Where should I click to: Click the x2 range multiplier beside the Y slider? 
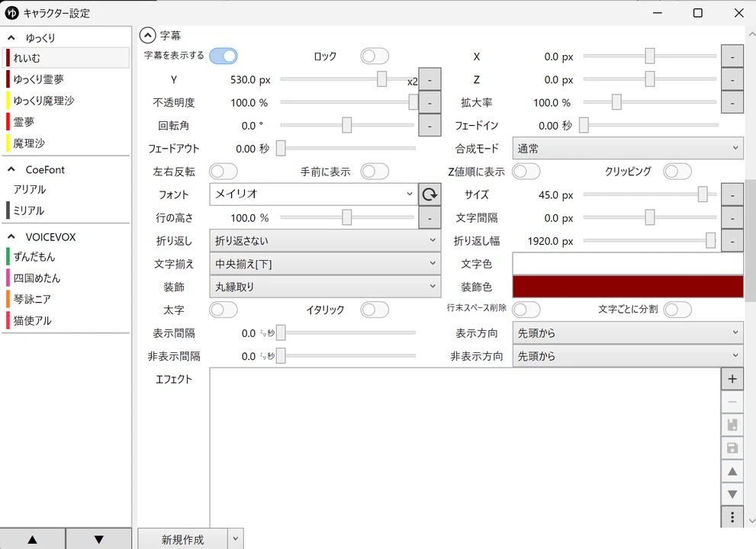click(x=412, y=82)
